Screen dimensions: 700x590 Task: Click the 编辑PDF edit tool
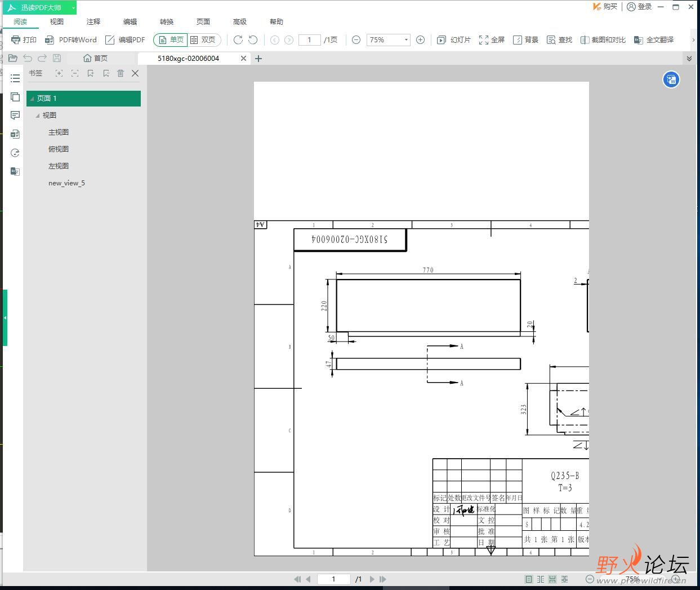(125, 40)
